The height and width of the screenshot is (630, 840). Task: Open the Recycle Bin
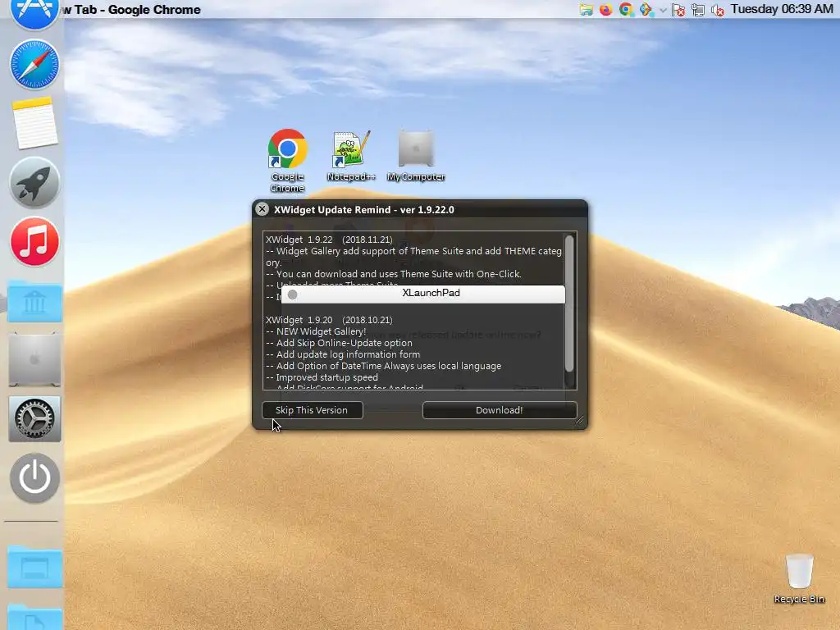point(799,578)
